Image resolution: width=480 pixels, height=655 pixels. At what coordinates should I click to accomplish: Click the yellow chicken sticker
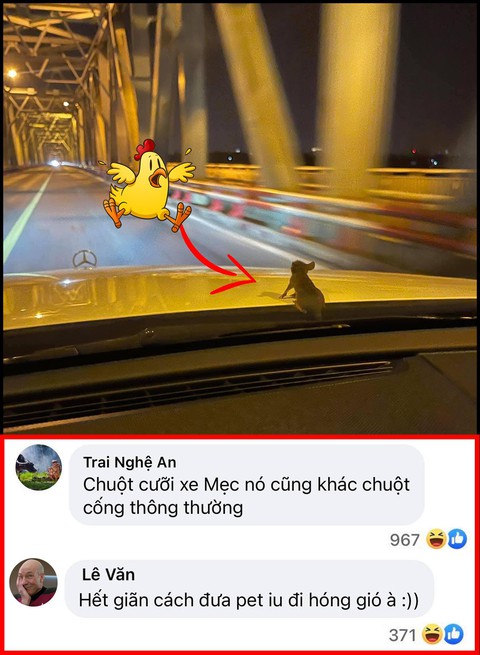click(148, 185)
